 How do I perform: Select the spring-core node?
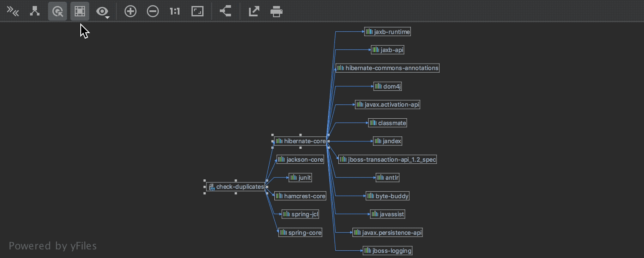[300, 233]
